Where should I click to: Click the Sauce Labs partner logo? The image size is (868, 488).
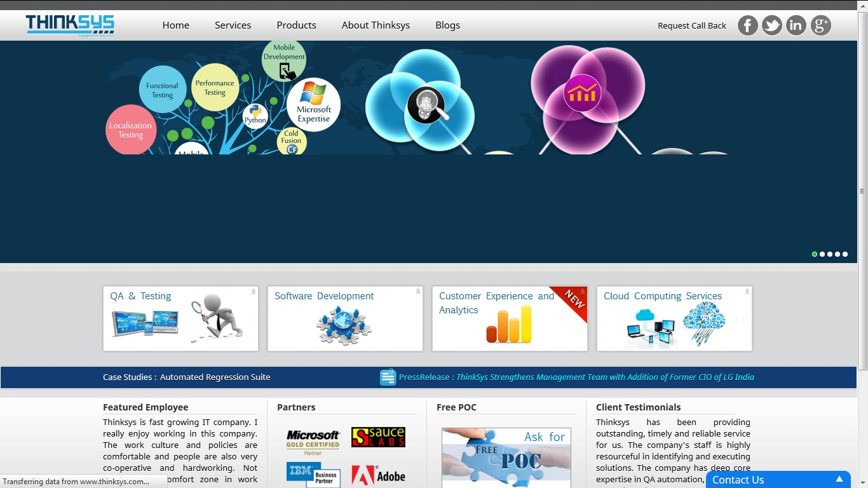(x=378, y=437)
